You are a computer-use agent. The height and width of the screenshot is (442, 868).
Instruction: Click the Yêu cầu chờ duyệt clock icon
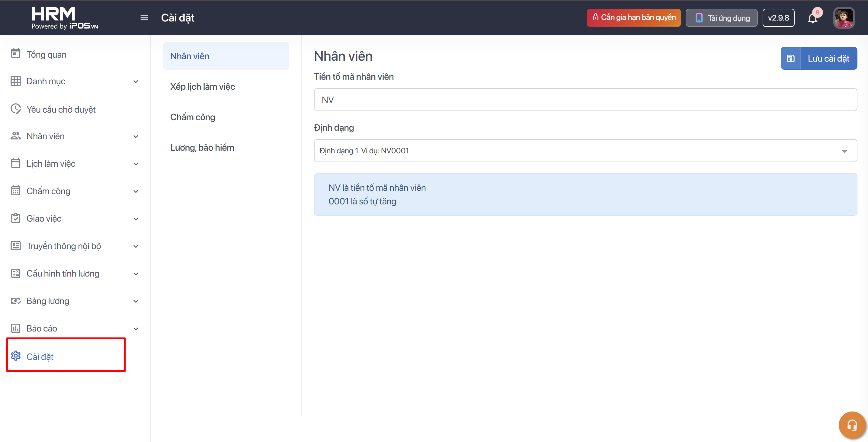(x=15, y=109)
